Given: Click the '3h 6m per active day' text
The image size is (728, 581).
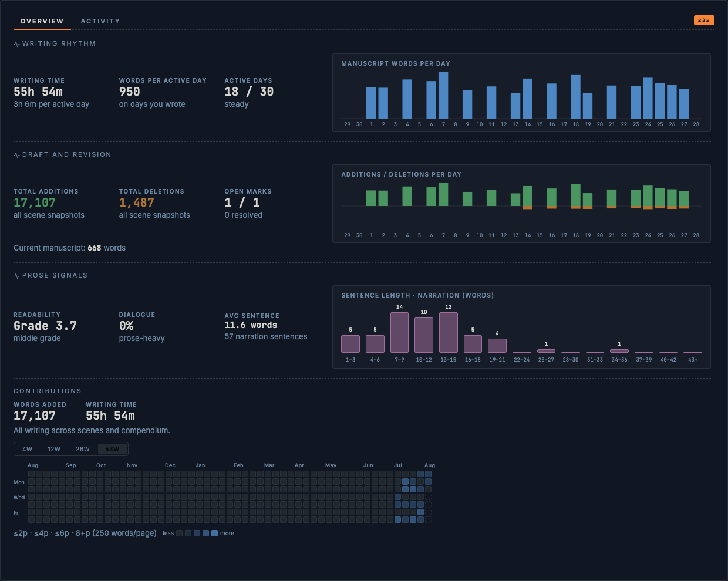Looking at the screenshot, I should pyautogui.click(x=52, y=104).
